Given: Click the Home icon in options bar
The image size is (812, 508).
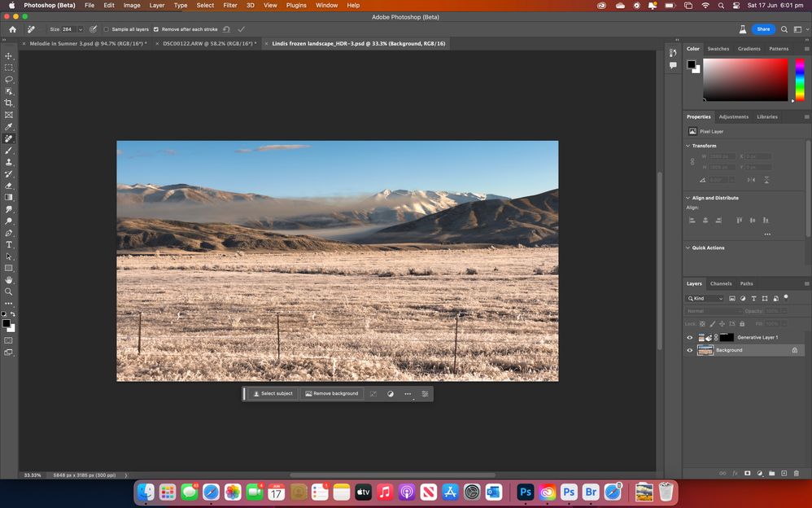Looking at the screenshot, I should click(12, 29).
